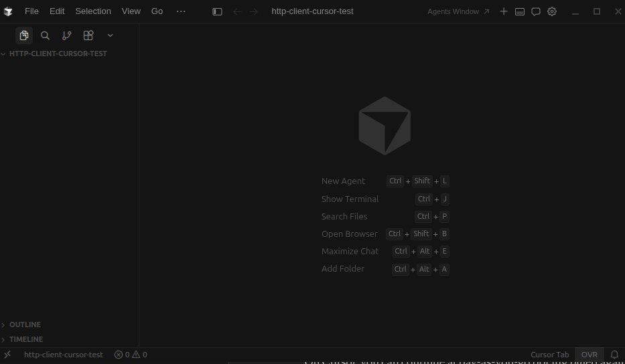Click Search Files shortcut hint
Image resolution: width=625 pixels, height=364 pixels.
point(385,217)
